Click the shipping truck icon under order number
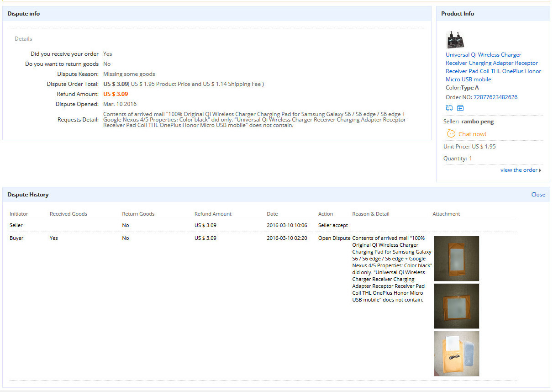 click(449, 108)
